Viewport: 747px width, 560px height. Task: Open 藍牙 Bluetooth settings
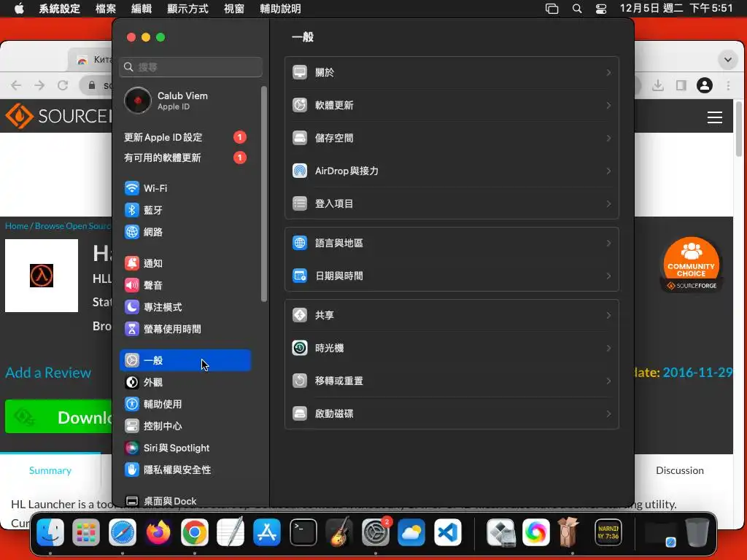(x=185, y=210)
